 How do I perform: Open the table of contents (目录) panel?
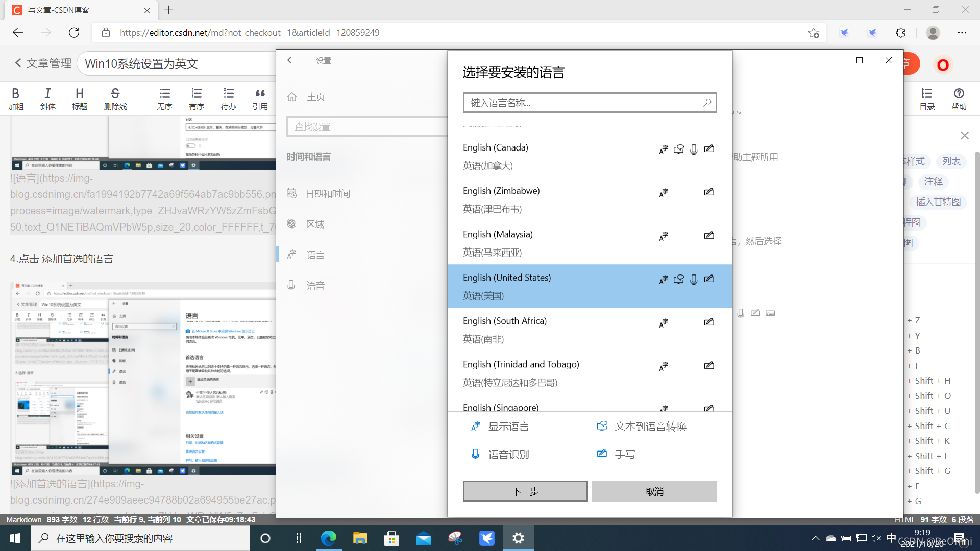click(926, 98)
